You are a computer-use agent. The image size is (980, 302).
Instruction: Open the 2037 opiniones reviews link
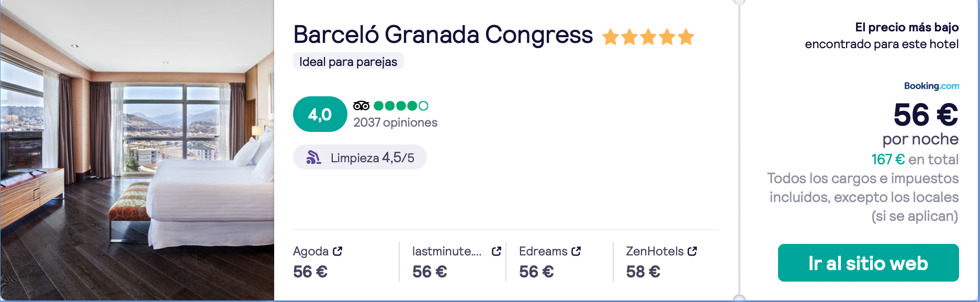(396, 122)
